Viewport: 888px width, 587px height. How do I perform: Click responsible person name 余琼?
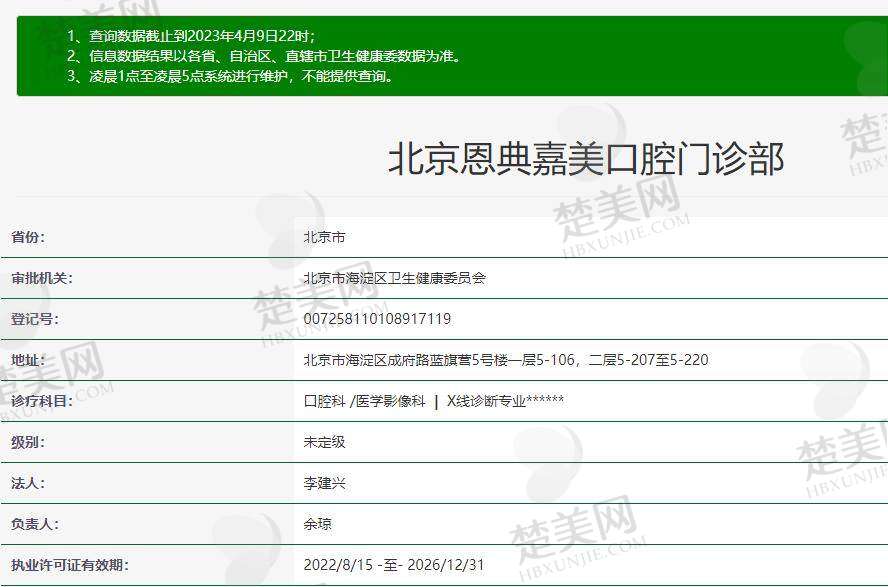[x=317, y=524]
